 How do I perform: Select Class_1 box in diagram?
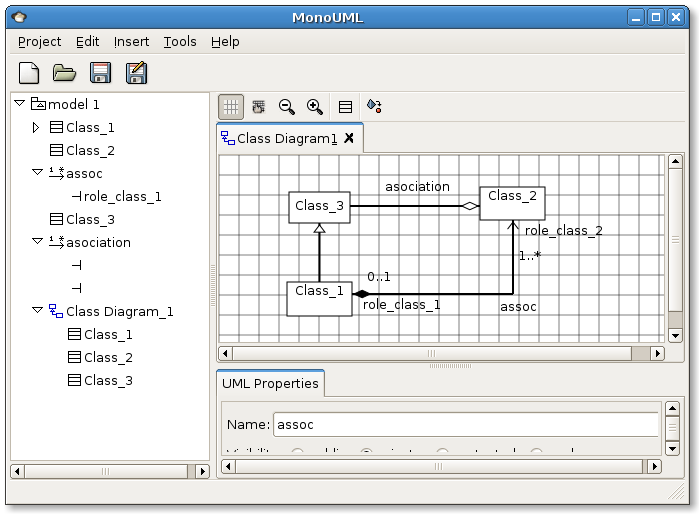pos(319,299)
